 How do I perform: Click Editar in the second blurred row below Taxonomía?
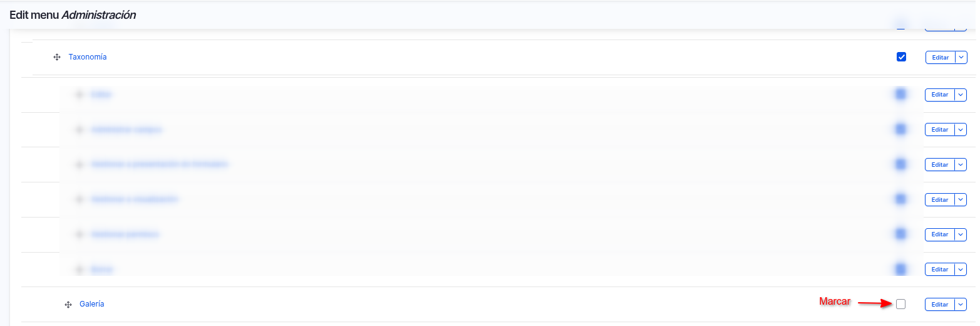point(940,130)
